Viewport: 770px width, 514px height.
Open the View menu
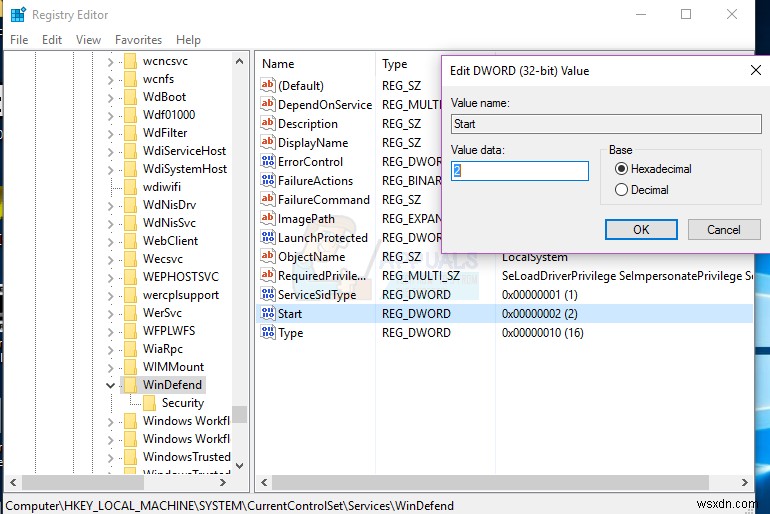(88, 40)
